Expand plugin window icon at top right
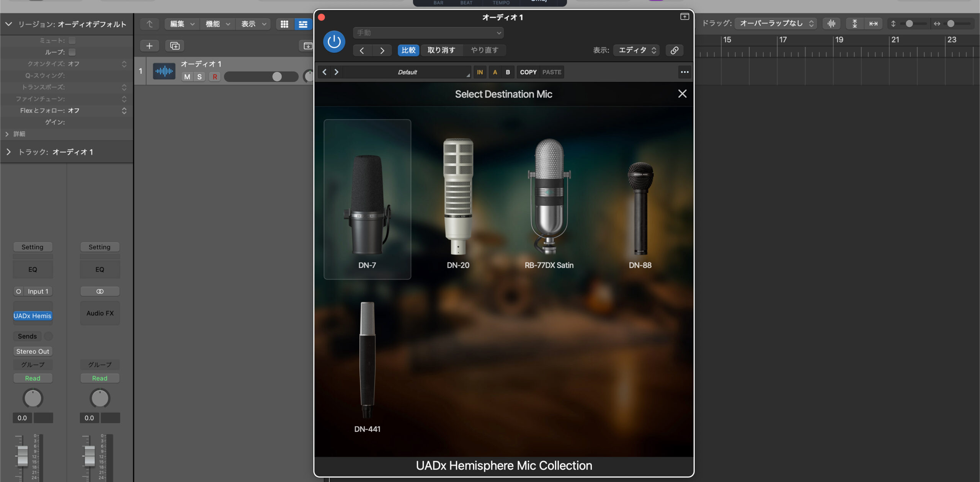The width and height of the screenshot is (980, 482). coord(684,16)
